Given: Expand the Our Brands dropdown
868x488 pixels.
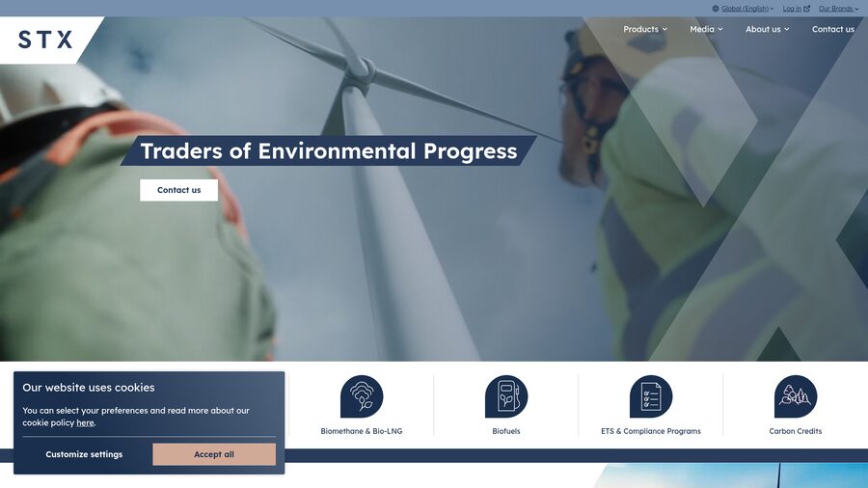Looking at the screenshot, I should [x=839, y=9].
